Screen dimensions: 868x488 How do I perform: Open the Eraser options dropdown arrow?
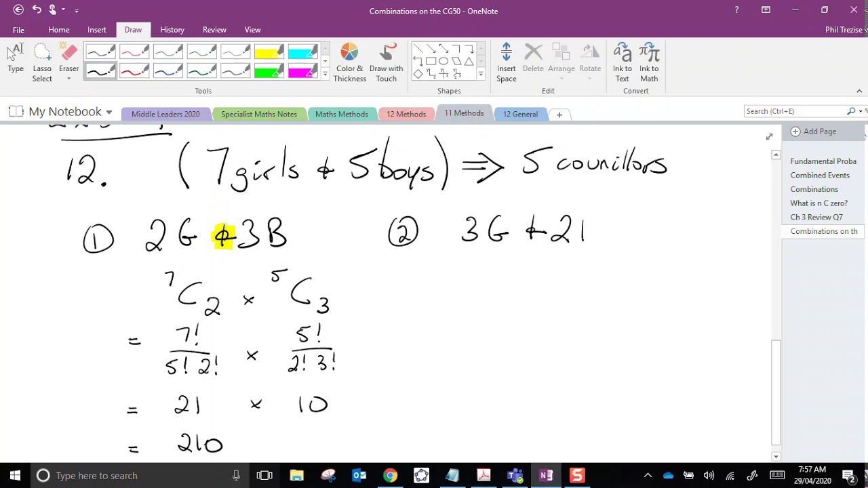pyautogui.click(x=68, y=79)
